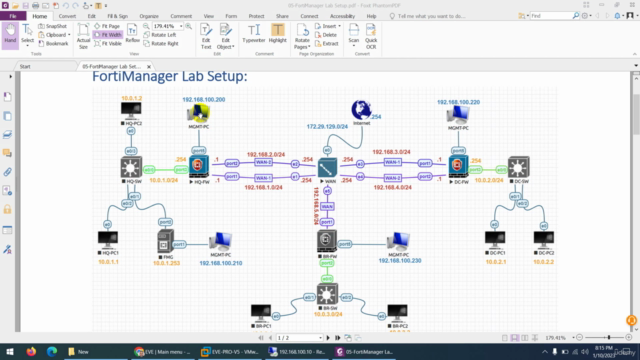
Task: Jump to last page in status bar
Action: tap(338, 338)
